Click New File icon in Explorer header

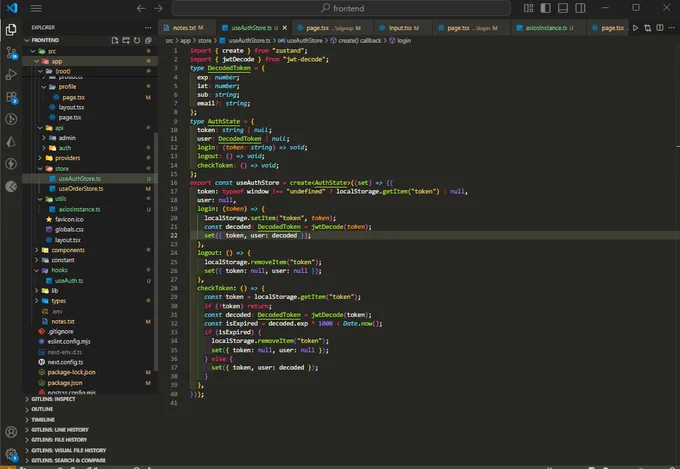[115, 40]
